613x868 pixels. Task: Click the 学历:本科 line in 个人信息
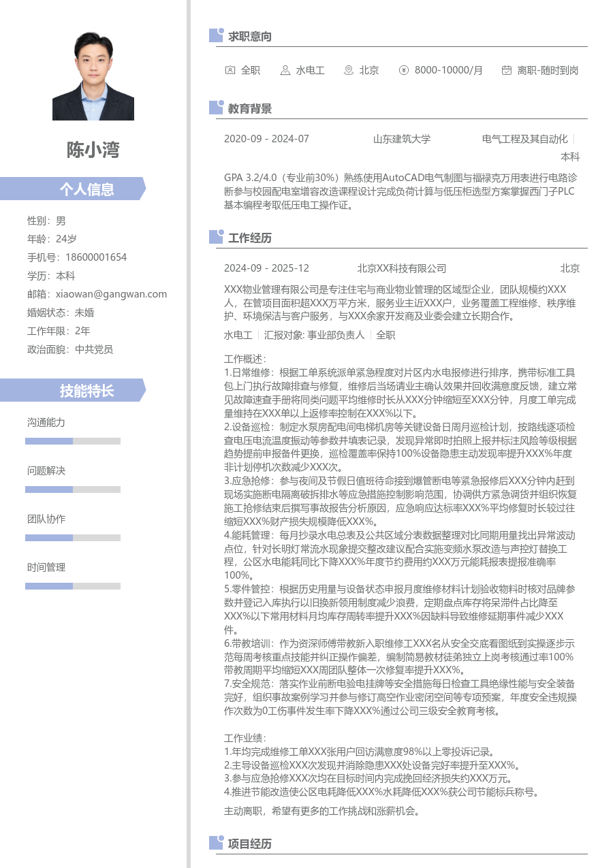point(51,276)
